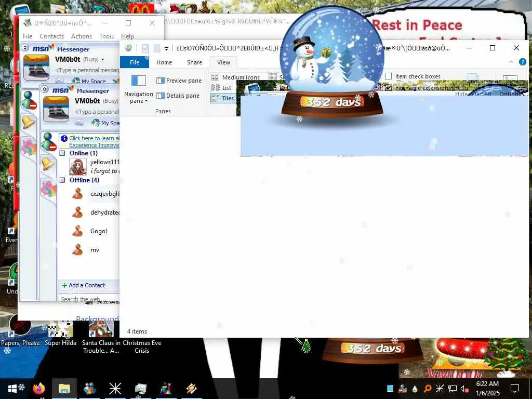Choose the Tiles layout option
Screen dimensions: 532x399
[223, 98]
